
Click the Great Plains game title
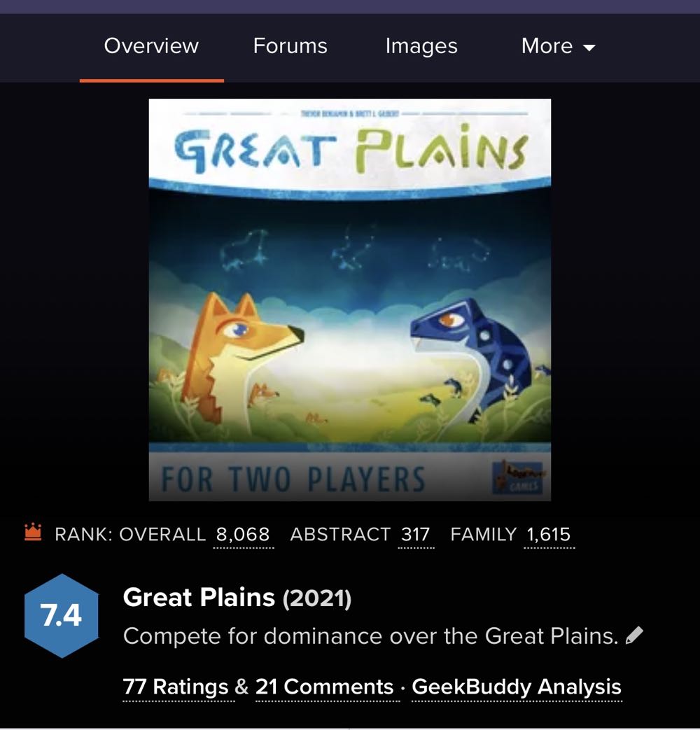[x=199, y=597]
